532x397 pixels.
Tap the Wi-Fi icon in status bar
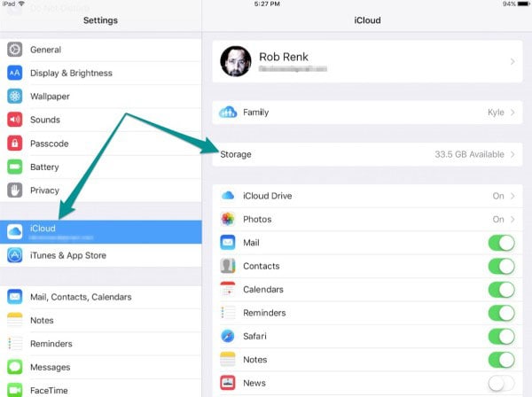(x=21, y=4)
